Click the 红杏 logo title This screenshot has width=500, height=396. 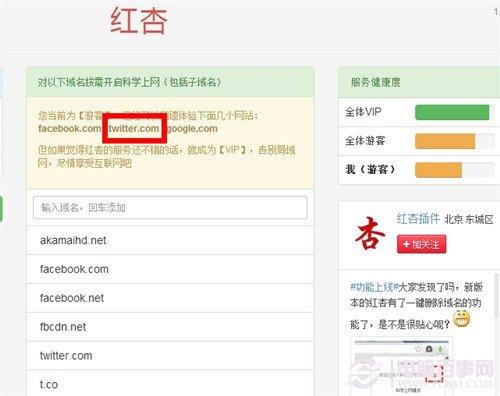(x=139, y=21)
